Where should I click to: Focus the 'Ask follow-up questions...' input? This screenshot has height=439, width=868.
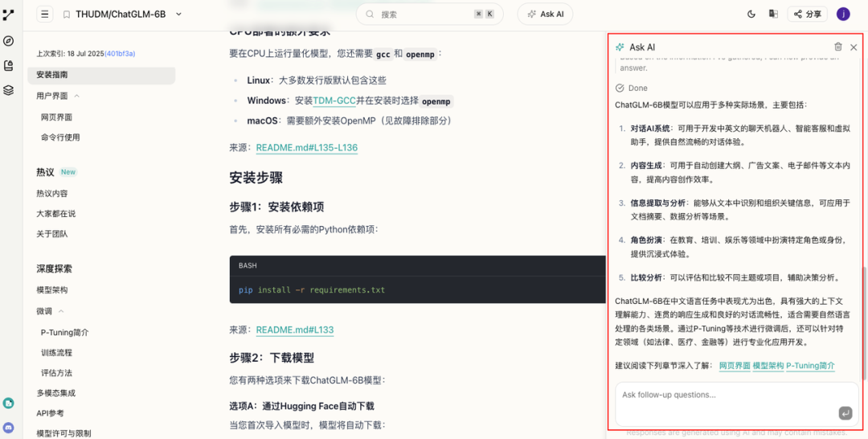point(737,404)
